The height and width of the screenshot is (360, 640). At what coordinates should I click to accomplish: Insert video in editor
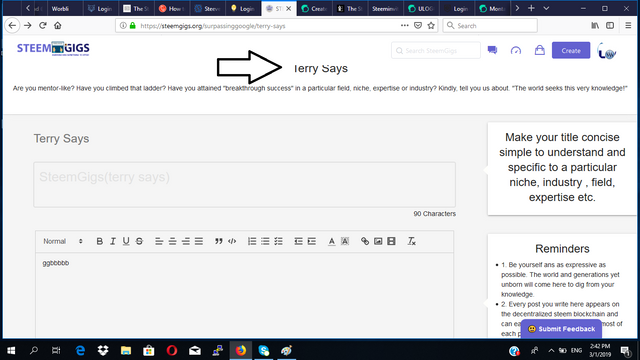tap(391, 241)
